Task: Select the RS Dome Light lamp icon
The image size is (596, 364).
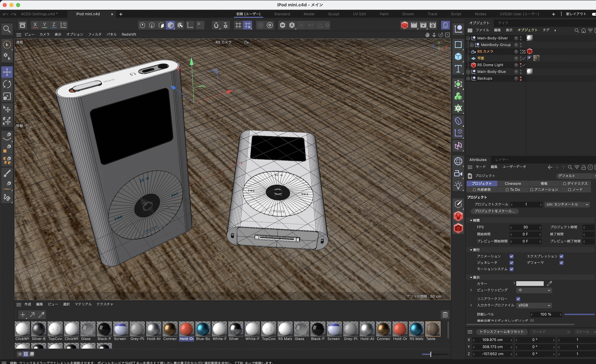Action: click(474, 65)
